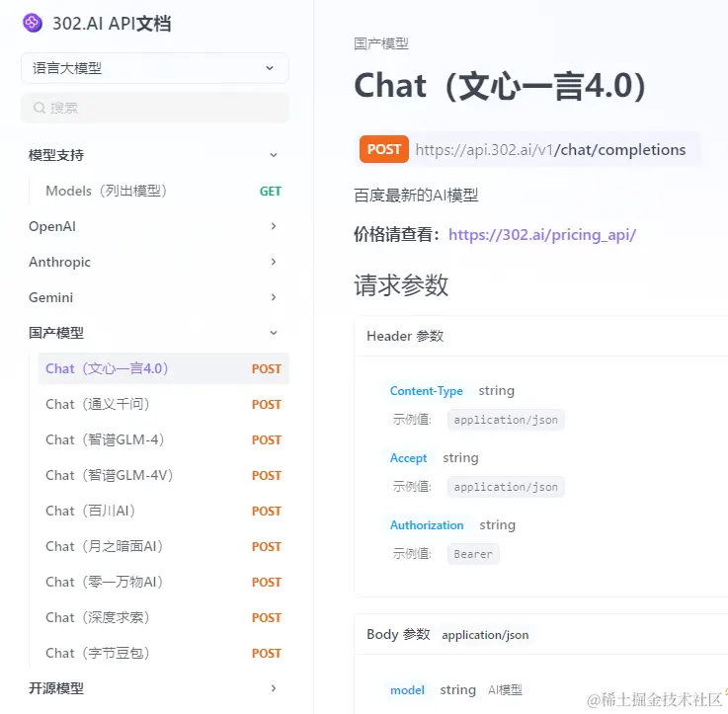Open the 语言大模型 category dropdown
This screenshot has height=714, width=728.
pyautogui.click(x=155, y=68)
